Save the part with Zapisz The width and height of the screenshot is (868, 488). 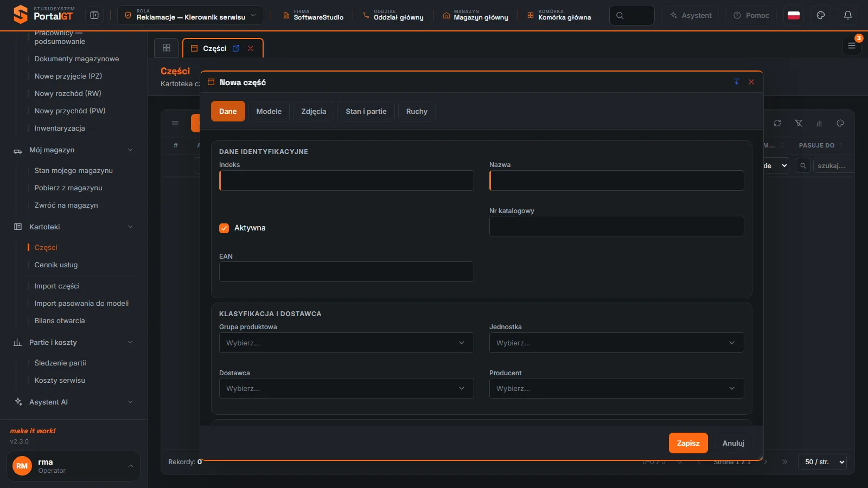(688, 443)
